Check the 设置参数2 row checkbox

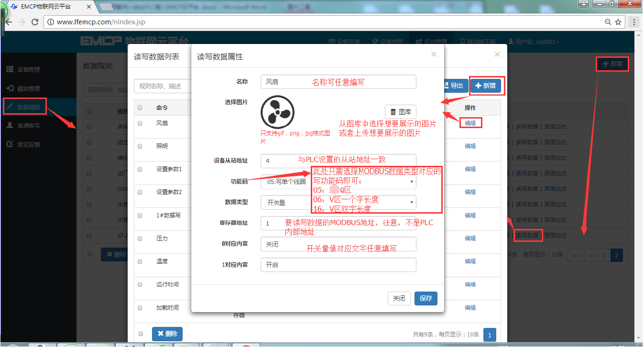[140, 192]
